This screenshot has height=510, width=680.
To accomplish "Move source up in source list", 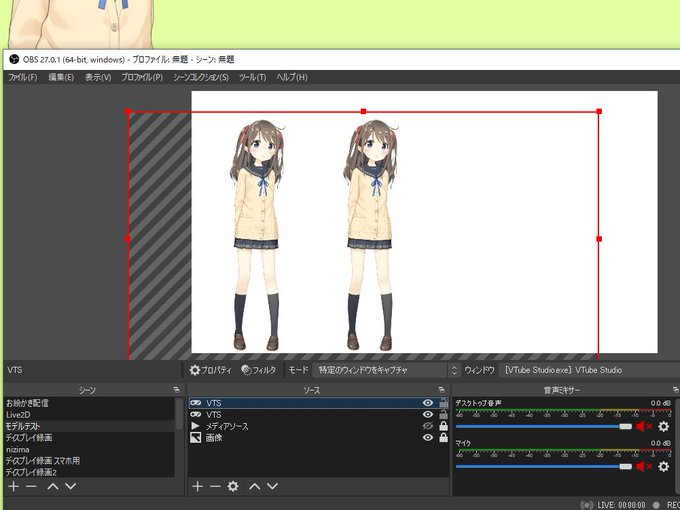I will point(255,486).
